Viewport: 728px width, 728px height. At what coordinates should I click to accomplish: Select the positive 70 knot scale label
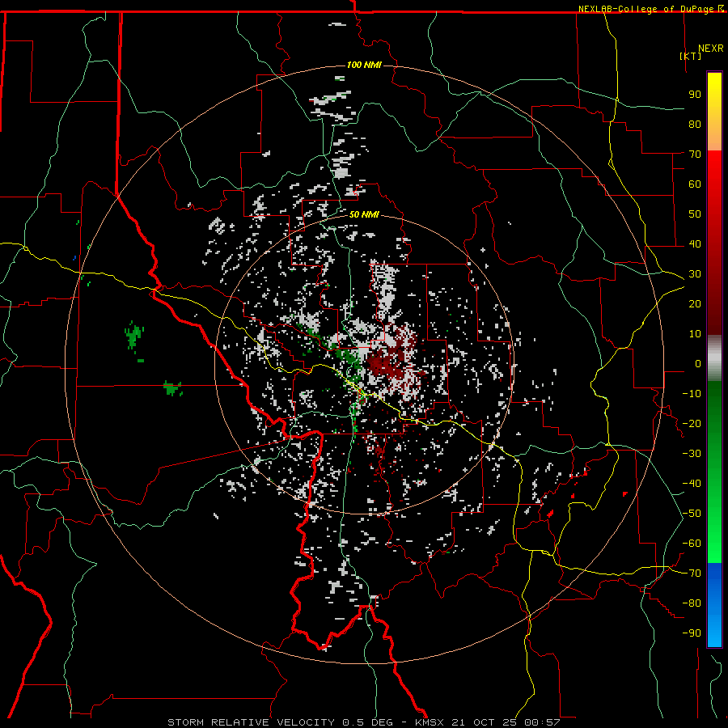[x=695, y=154]
